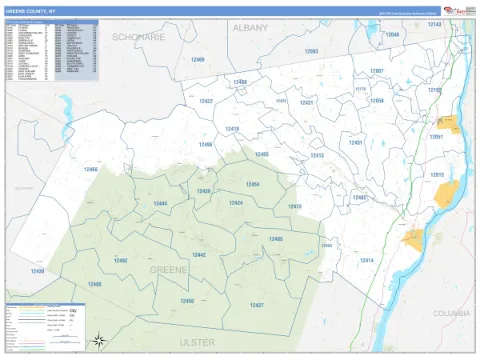Click ZIP code label 12450
This screenshot has width=480, height=360.
(187, 301)
